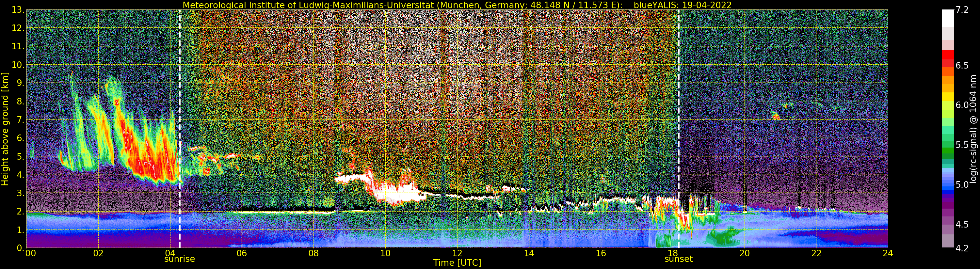This screenshot has width=980, height=269.
Task: Click the height tick label 9.
Action: [x=21, y=83]
